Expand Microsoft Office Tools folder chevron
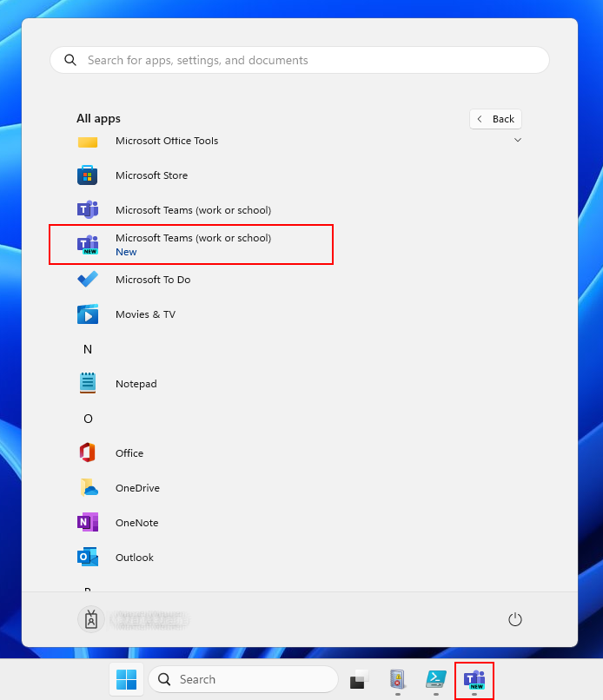The height and width of the screenshot is (700, 603). coord(518,140)
